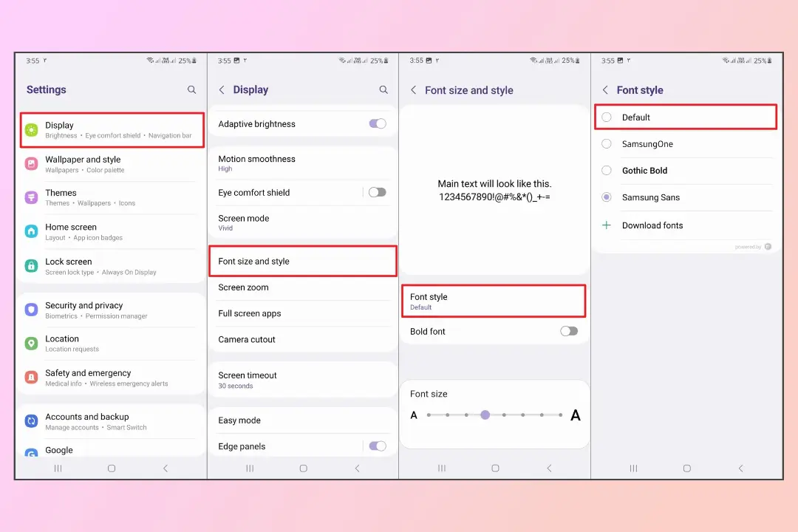Tap the Wallpaper and style icon
Image resolution: width=798 pixels, height=532 pixels.
pyautogui.click(x=32, y=164)
